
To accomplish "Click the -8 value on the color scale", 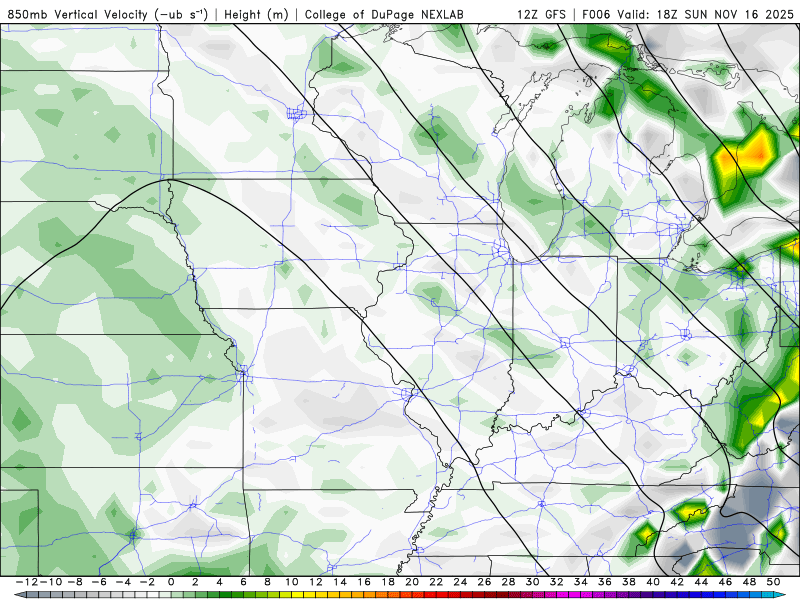I will pyautogui.click(x=73, y=582).
